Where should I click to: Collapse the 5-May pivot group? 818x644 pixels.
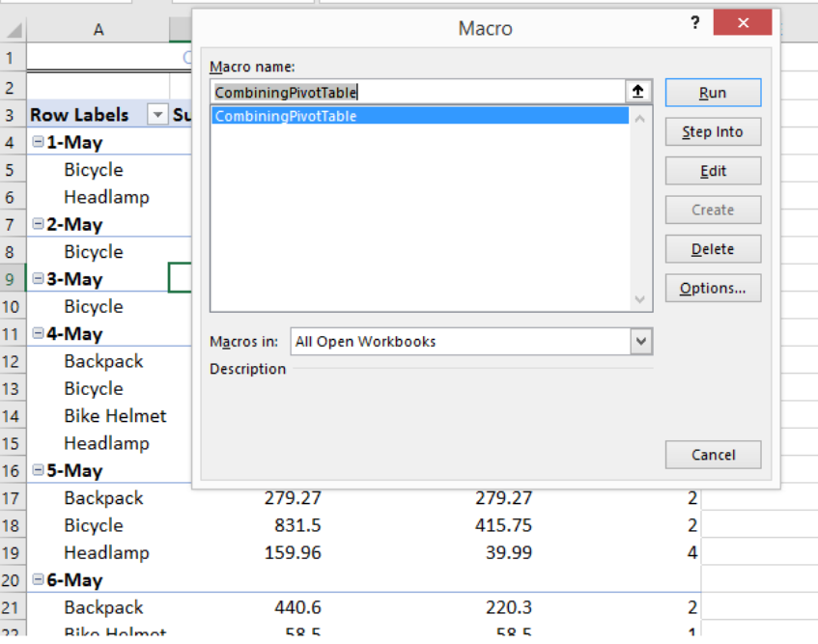click(38, 470)
